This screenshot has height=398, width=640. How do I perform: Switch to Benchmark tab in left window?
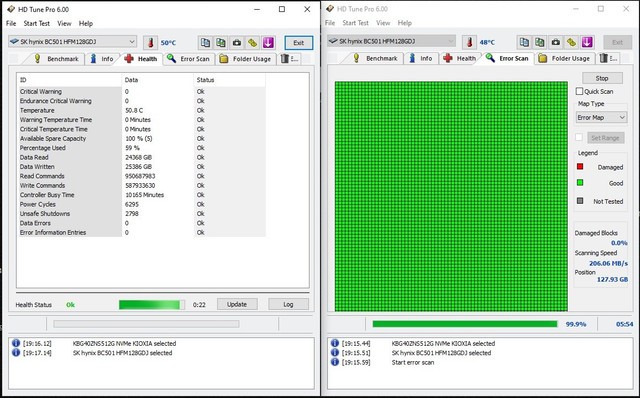(x=56, y=59)
